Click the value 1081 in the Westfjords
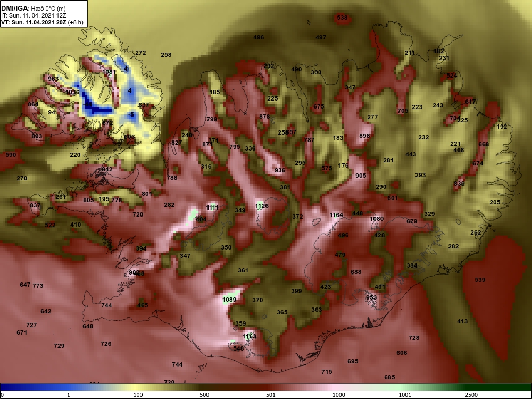Viewport: 532px width, 399px height. [109, 72]
